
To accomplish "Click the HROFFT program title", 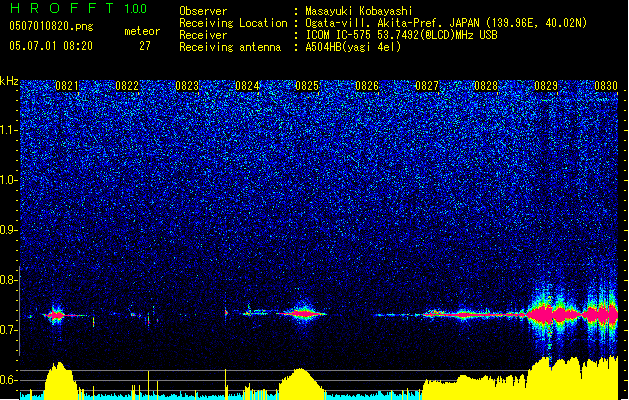I will pyautogui.click(x=62, y=8).
